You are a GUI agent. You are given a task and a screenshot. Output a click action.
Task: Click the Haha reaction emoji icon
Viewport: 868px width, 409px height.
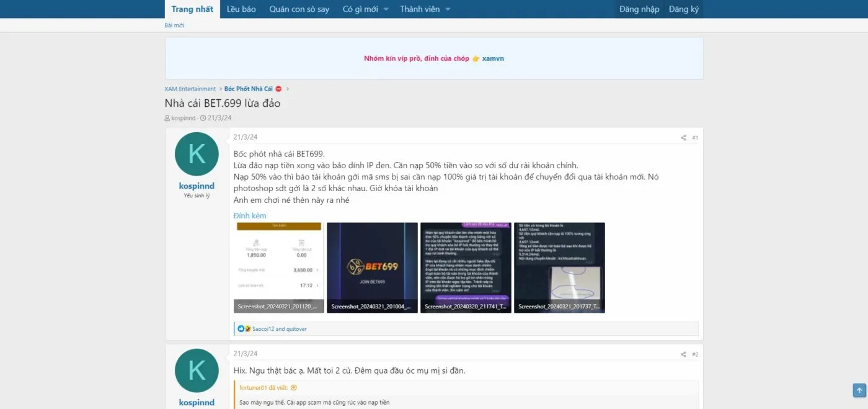coord(247,329)
